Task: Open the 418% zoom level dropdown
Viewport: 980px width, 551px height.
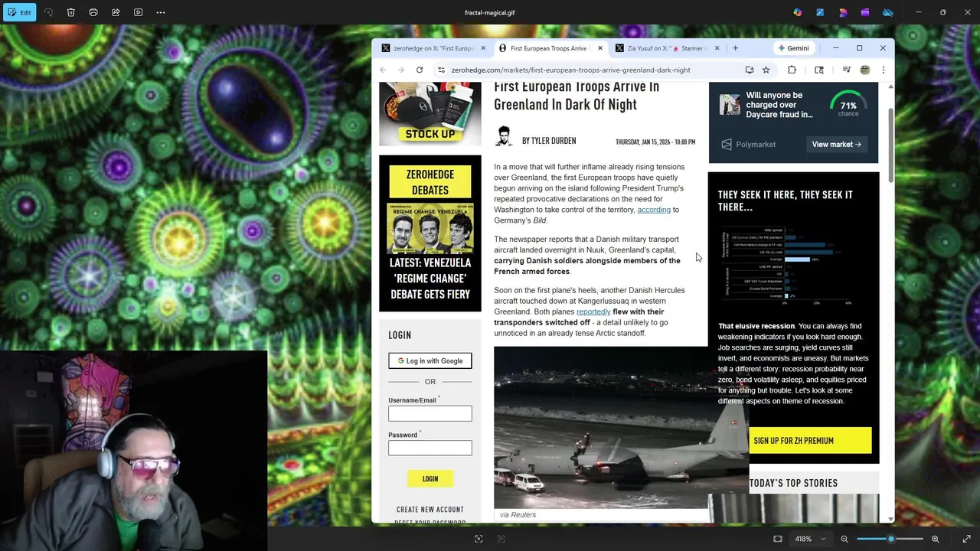Action: (x=810, y=539)
